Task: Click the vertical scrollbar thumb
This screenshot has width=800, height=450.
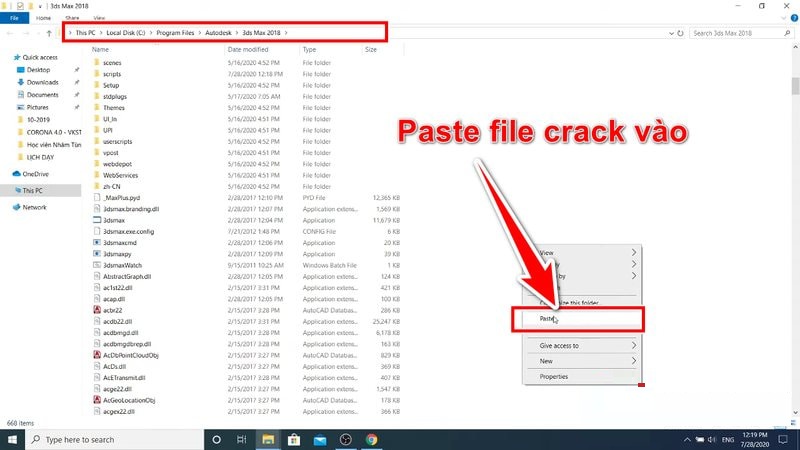Action: (x=795, y=85)
